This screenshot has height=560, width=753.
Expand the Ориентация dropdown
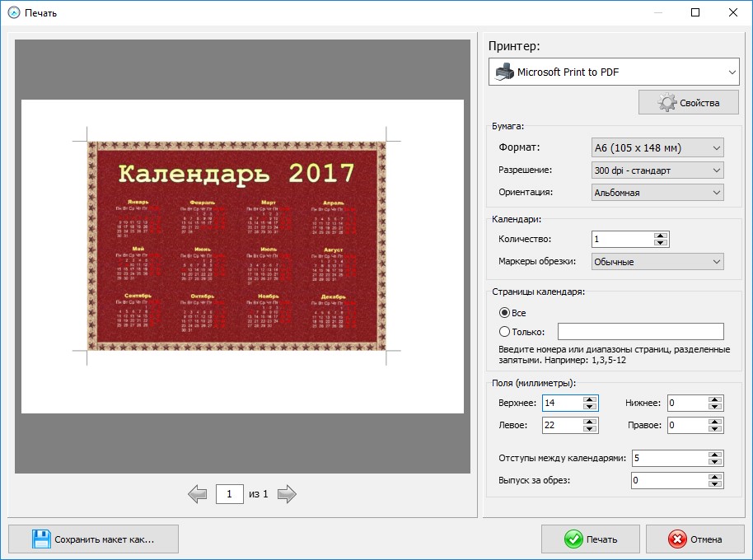point(657,193)
